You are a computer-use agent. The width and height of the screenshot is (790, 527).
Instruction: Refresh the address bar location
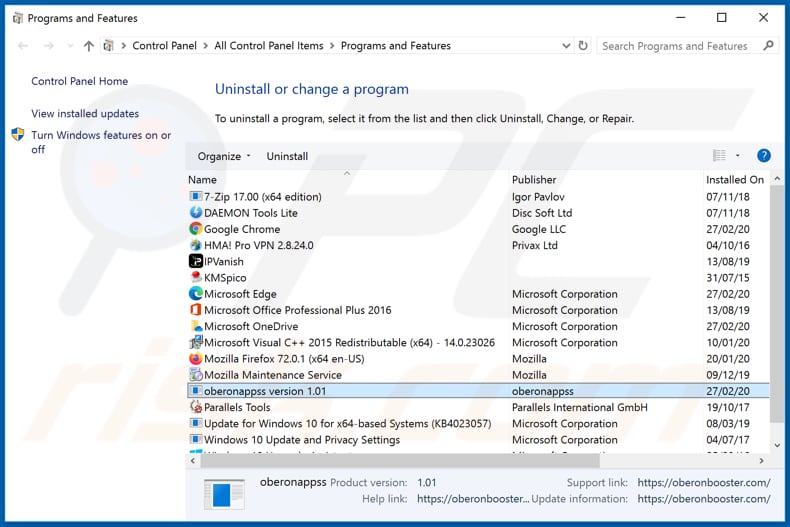point(583,46)
